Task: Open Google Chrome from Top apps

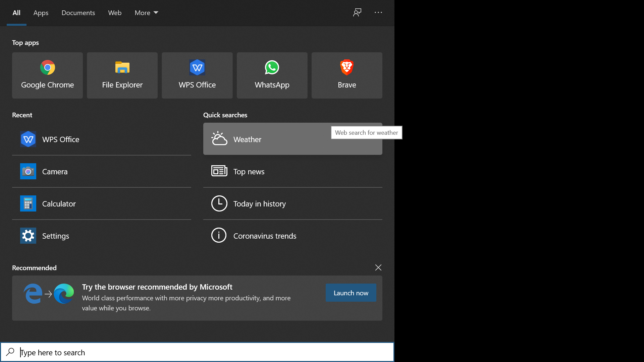Action: point(47,75)
